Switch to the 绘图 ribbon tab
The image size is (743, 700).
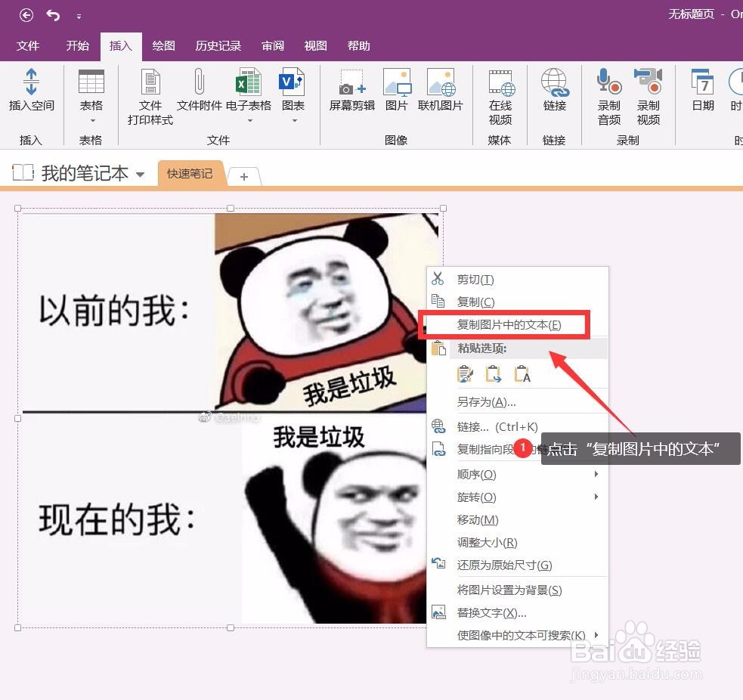click(x=163, y=45)
